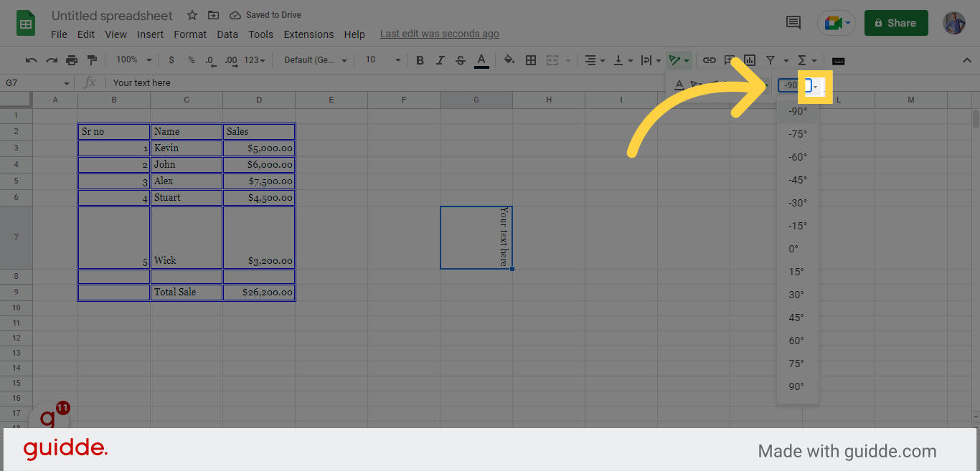The width and height of the screenshot is (980, 471).
Task: Open the text color picker
Action: click(481, 60)
